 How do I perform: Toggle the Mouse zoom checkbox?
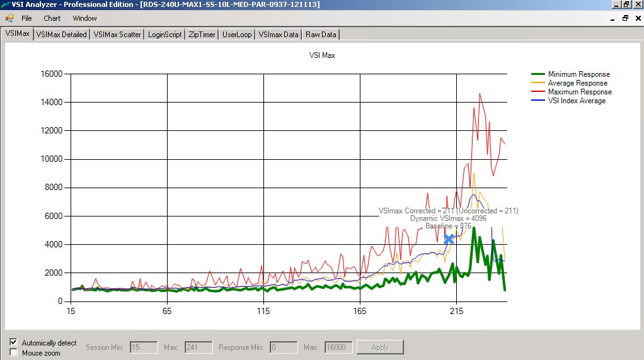pyautogui.click(x=13, y=353)
